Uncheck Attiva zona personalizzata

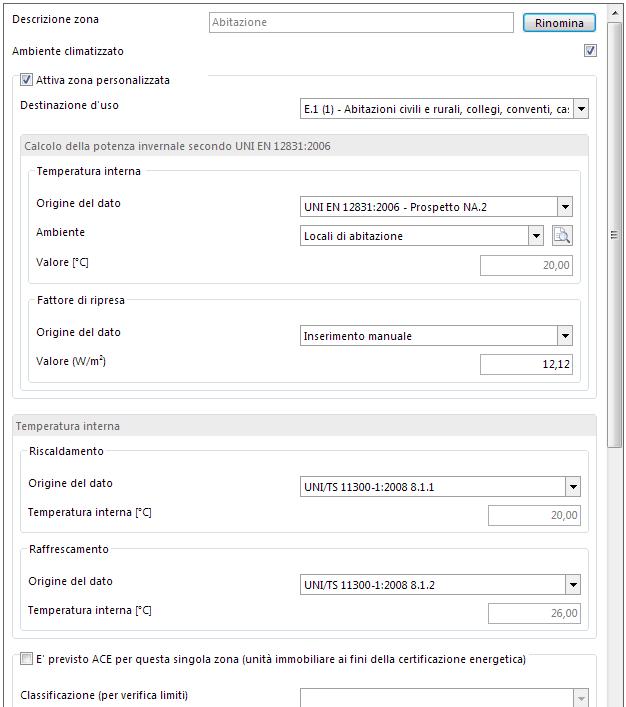[x=27, y=80]
